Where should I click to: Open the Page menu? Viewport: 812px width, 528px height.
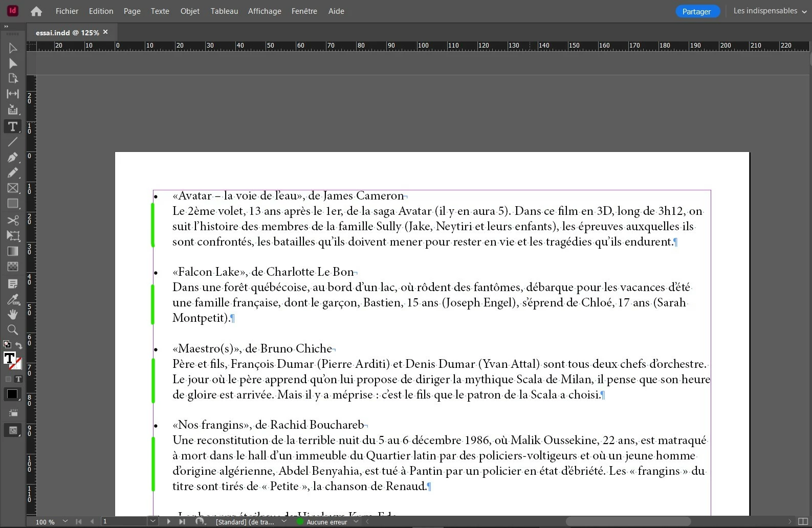pos(132,11)
